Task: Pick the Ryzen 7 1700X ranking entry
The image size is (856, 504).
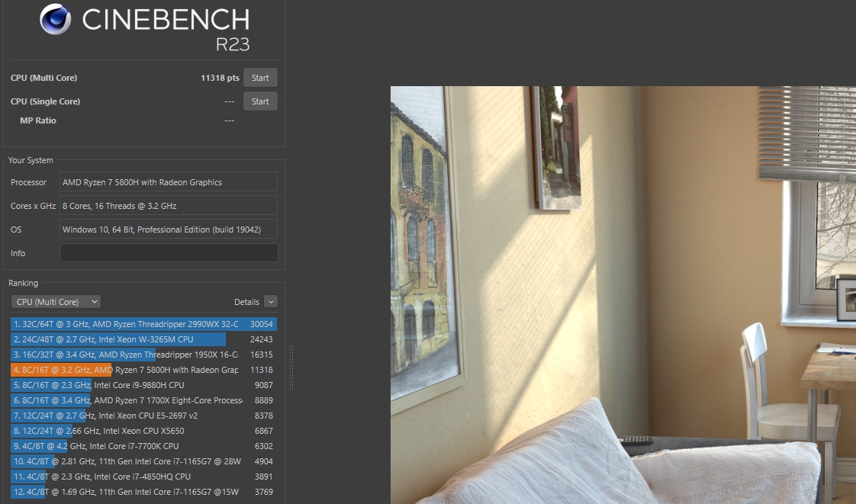Action: coord(143,400)
